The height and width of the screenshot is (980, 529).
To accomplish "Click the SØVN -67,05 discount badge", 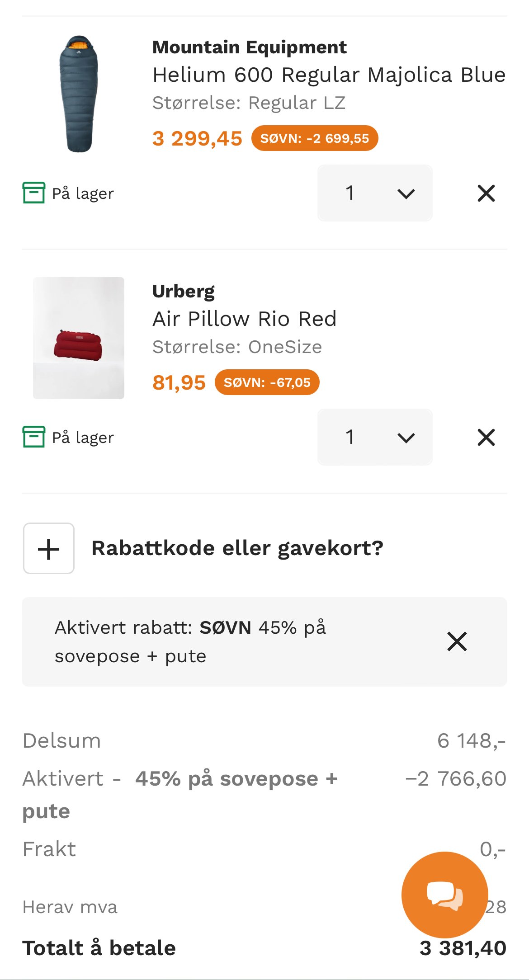I will point(267,382).
